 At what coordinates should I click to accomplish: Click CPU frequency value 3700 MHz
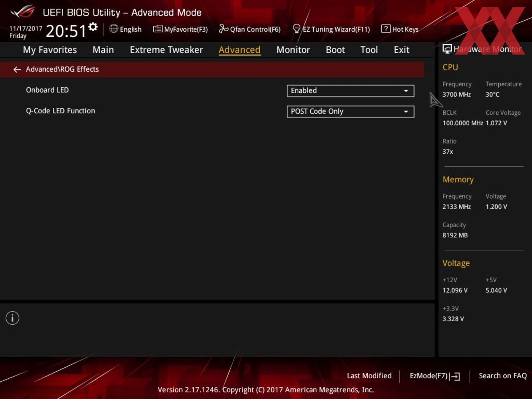coord(457,94)
